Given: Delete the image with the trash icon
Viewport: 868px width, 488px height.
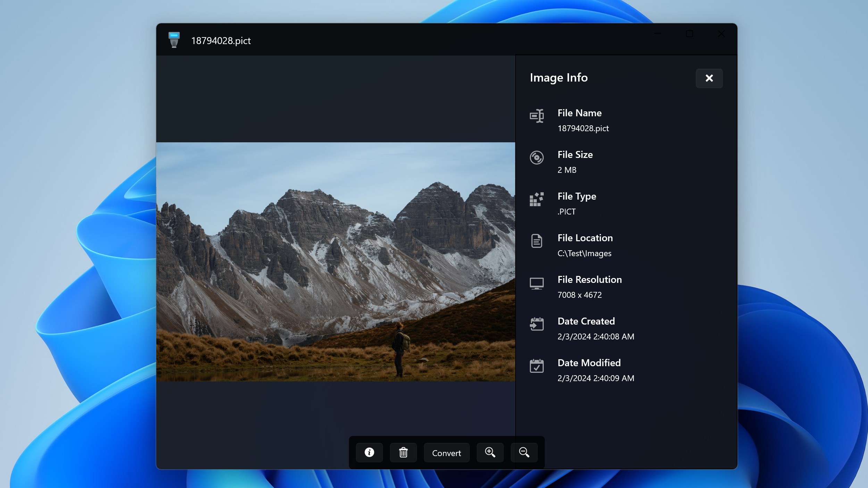Looking at the screenshot, I should [x=403, y=452].
